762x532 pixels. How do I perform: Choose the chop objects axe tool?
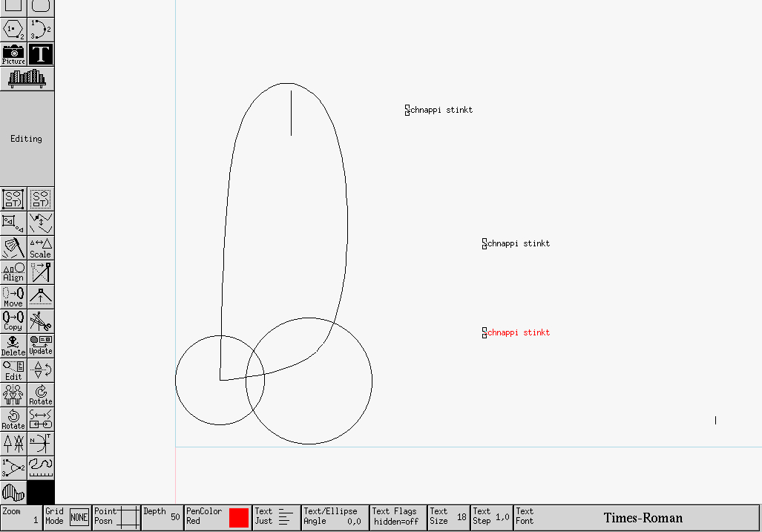(13, 248)
